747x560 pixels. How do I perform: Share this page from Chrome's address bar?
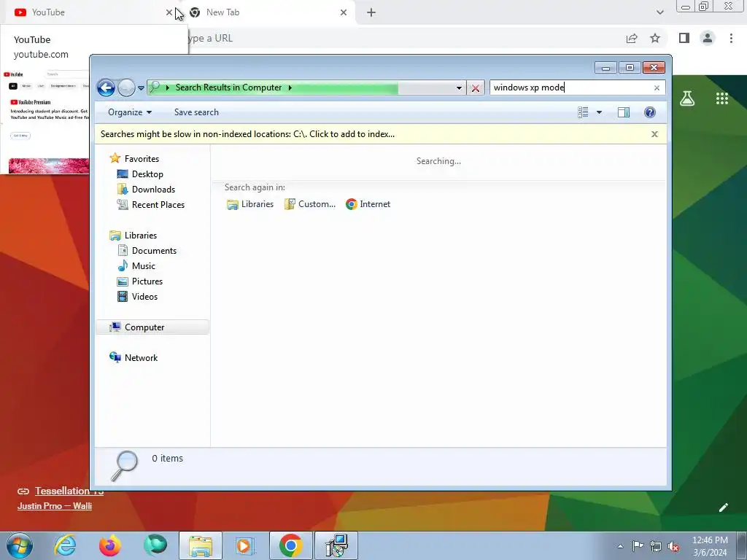tap(632, 39)
